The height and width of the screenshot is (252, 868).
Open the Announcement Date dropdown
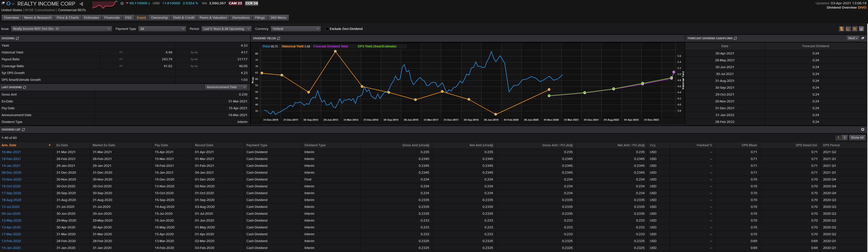tap(226, 87)
